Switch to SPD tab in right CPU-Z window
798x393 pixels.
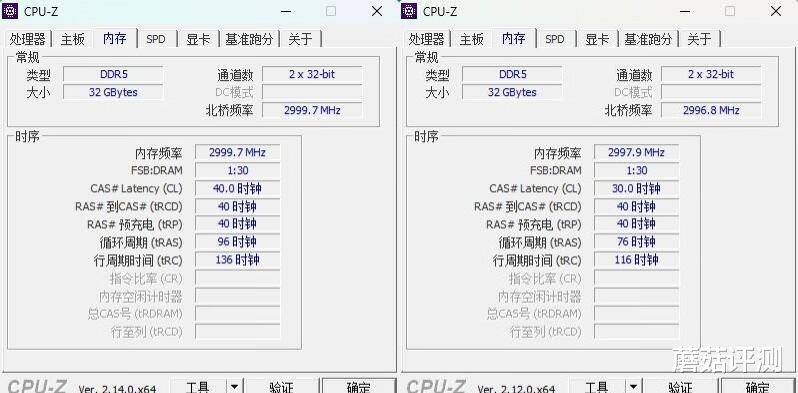(x=555, y=39)
